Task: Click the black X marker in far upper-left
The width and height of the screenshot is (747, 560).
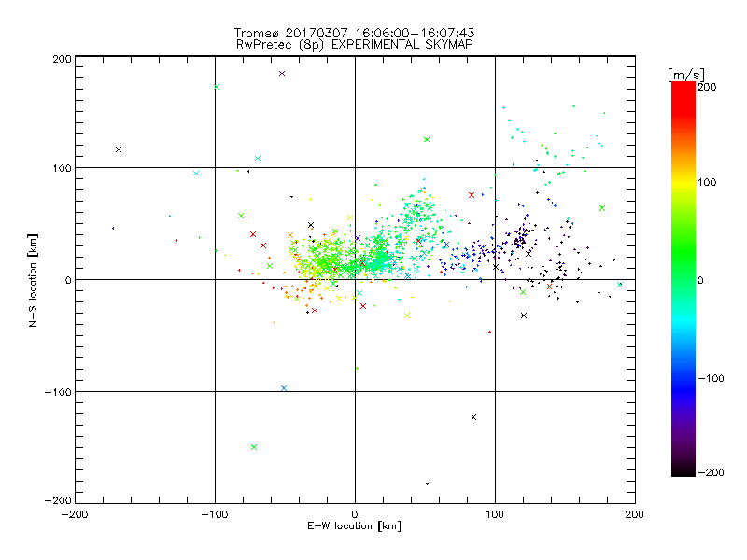Action: click(119, 149)
